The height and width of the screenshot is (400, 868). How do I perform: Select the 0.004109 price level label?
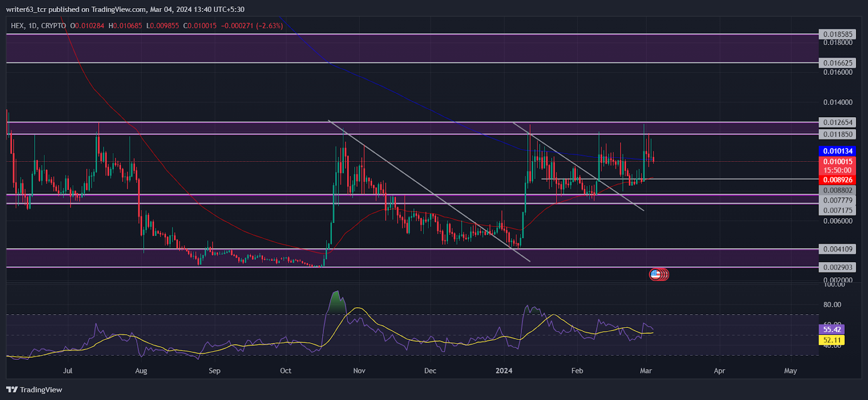point(838,249)
